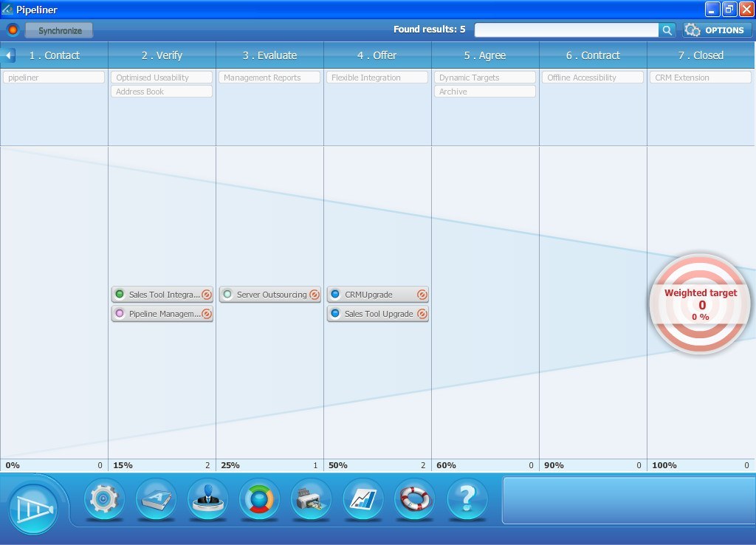
Task: Toggle the green status circle on Sales Tool Integration
Action: click(x=120, y=294)
